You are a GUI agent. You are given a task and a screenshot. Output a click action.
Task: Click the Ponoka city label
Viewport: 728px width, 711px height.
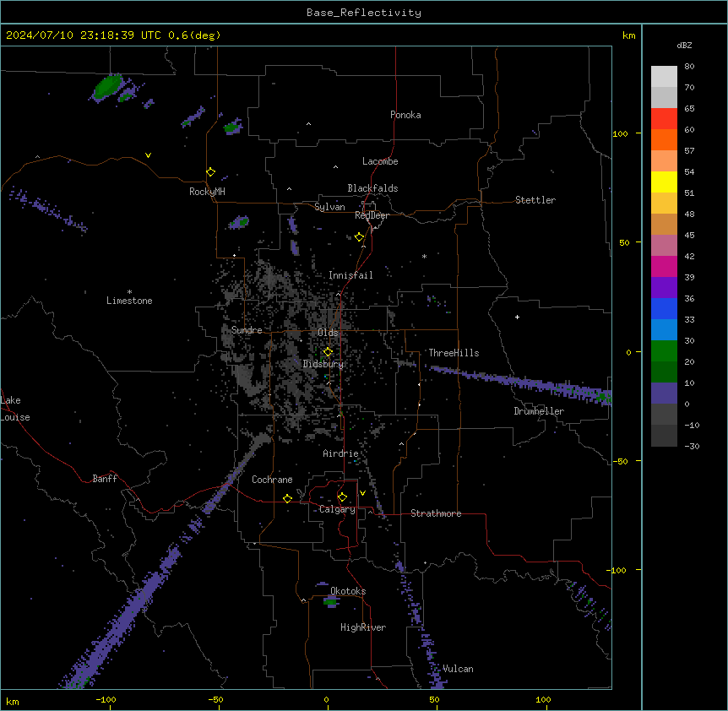[x=405, y=115]
